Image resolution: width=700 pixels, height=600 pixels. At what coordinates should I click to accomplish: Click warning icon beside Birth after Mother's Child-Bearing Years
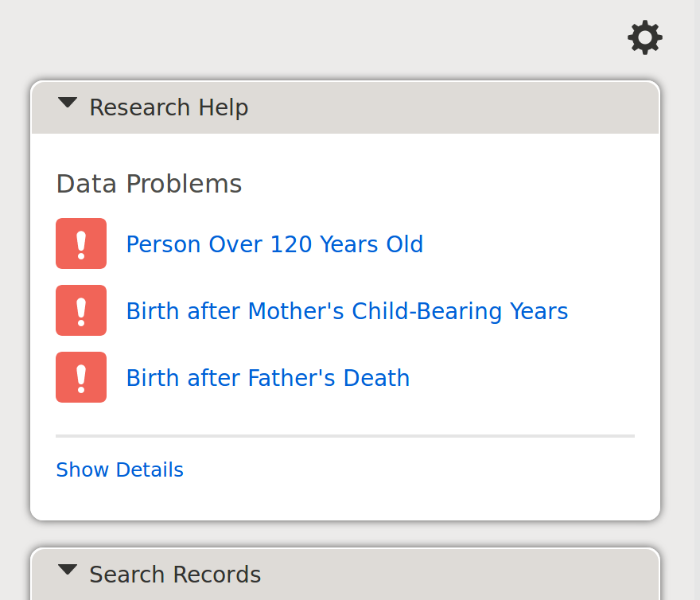(81, 310)
